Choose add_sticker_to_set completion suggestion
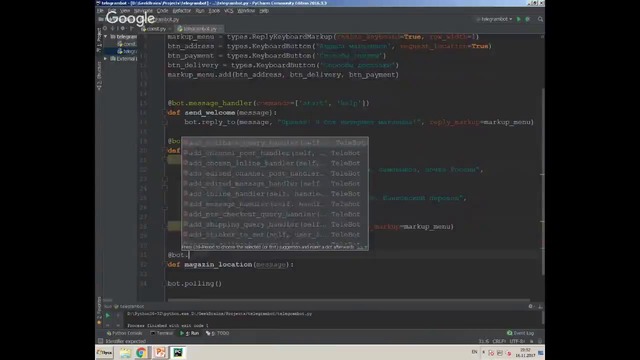 pyautogui.click(x=275, y=235)
